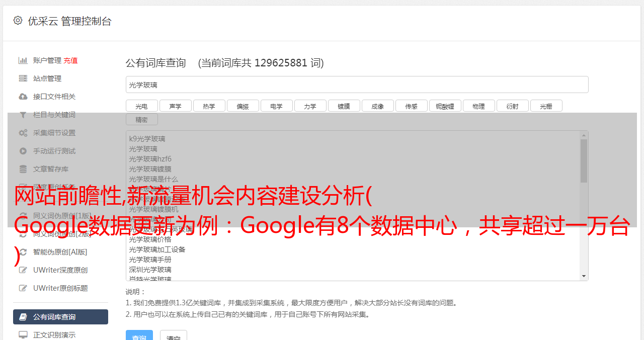The width and height of the screenshot is (644, 340).
Task: Select result 光学玻璃镀膜 in the list
Action: [x=150, y=169]
